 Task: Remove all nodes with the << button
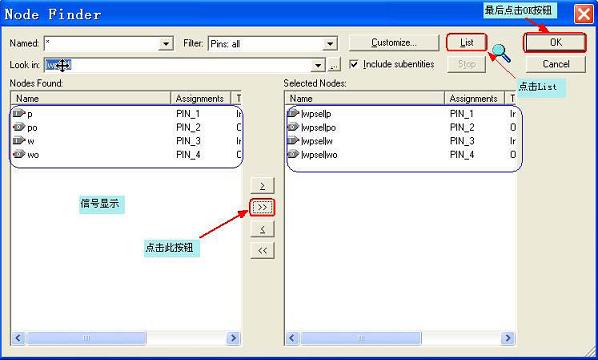coord(262,251)
